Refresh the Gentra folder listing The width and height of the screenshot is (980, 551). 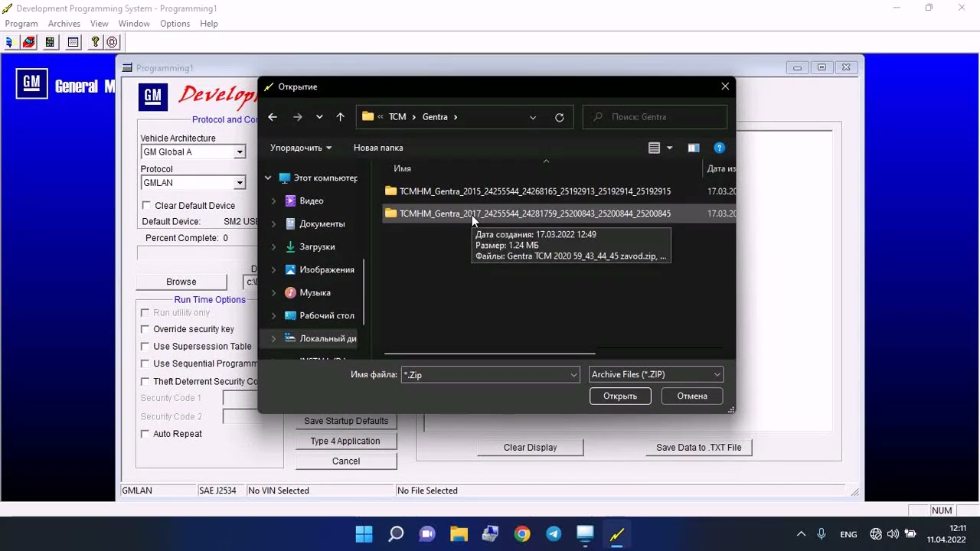coord(560,117)
